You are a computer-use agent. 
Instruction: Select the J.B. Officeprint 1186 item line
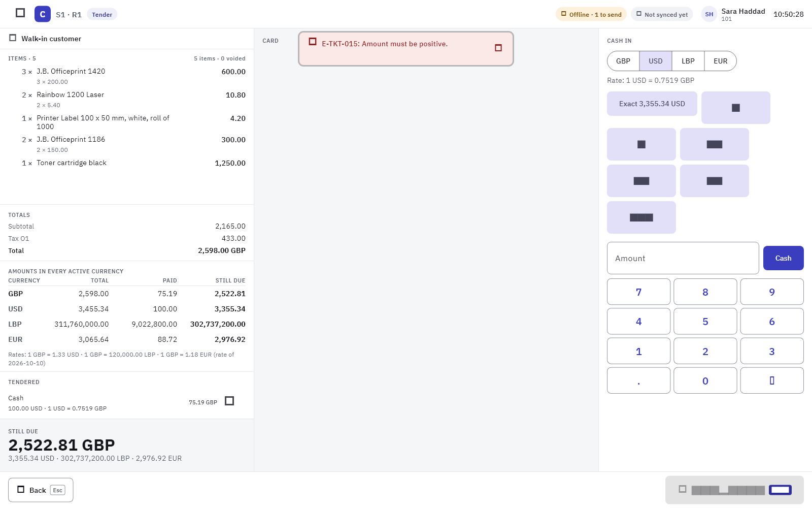[127, 144]
